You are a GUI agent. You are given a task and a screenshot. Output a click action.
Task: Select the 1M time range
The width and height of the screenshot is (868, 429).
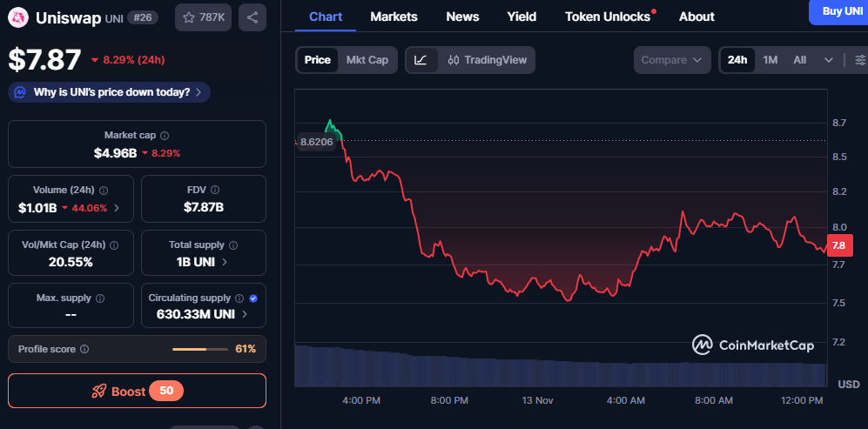(770, 60)
